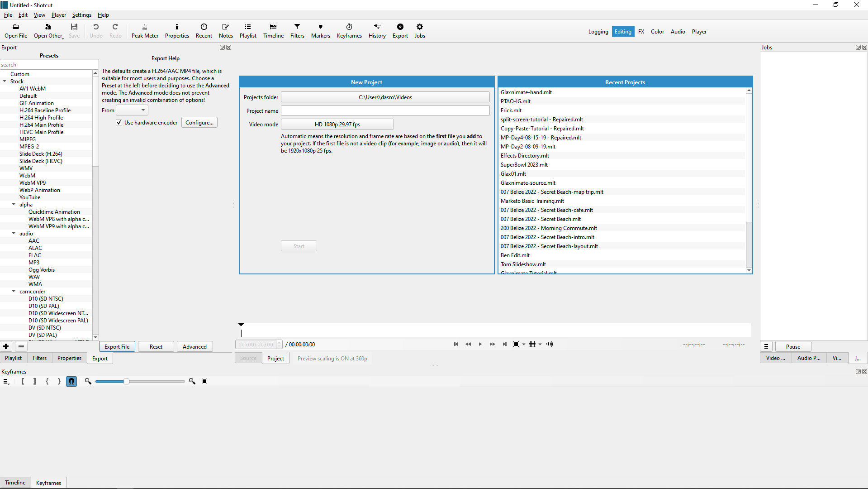Open File toolbar icon
Screen dimensions: 868x489
coord(16,31)
